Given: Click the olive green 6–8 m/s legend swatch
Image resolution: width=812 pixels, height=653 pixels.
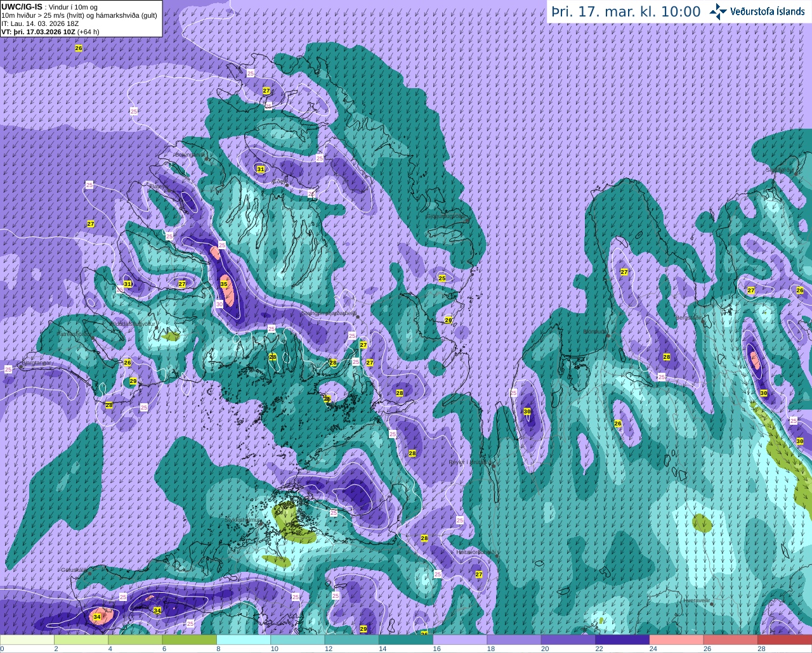Looking at the screenshot, I should point(189,640).
